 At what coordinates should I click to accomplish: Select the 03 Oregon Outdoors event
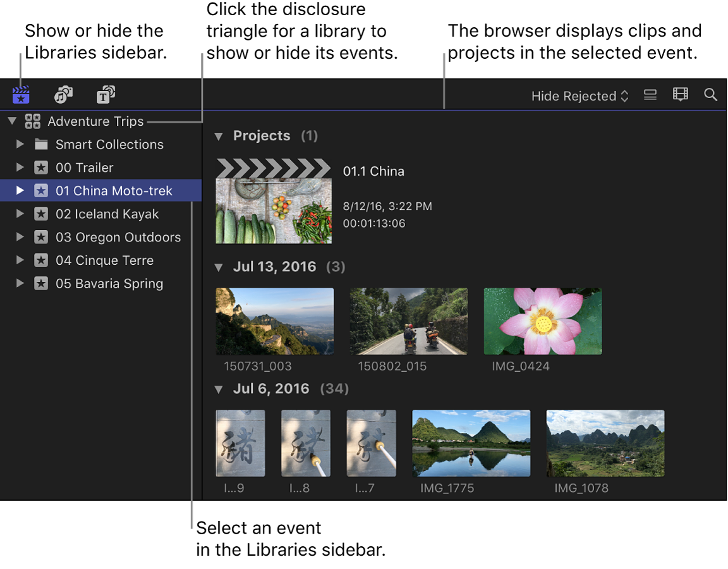coord(118,236)
